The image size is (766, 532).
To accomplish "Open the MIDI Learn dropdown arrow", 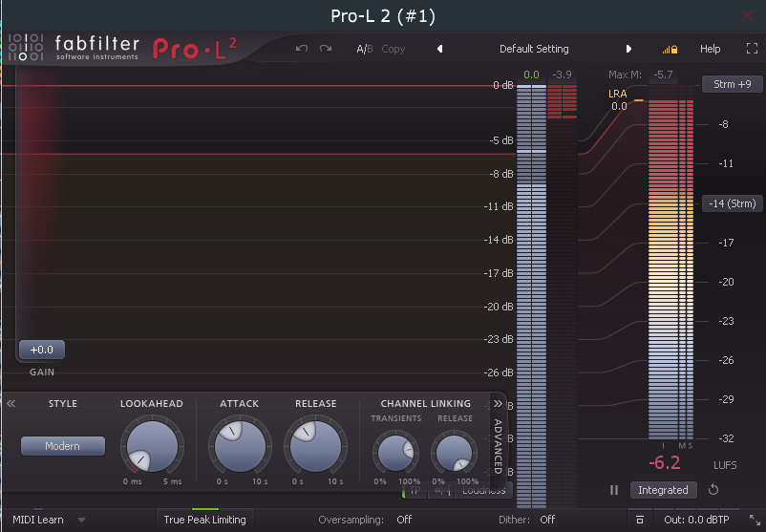I will pos(81,521).
